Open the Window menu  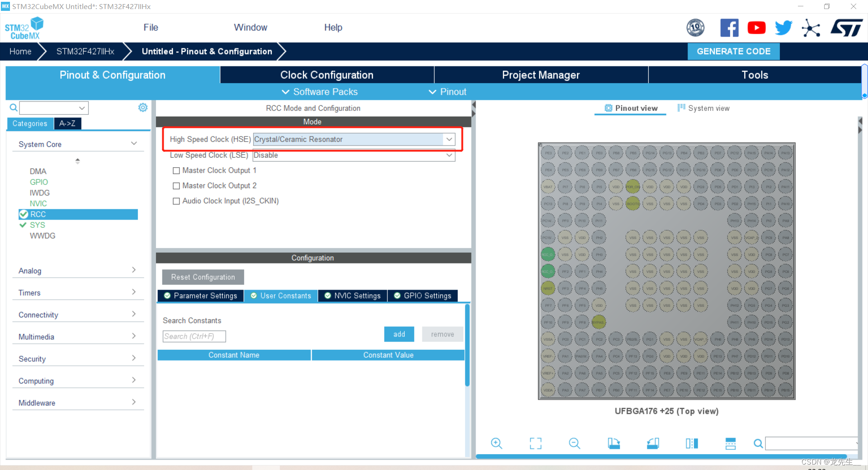click(250, 28)
